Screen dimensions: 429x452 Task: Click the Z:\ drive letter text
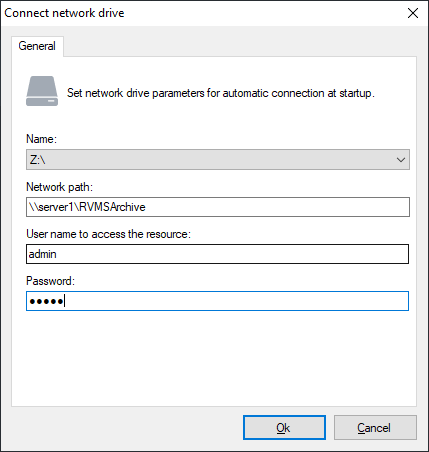(38, 160)
